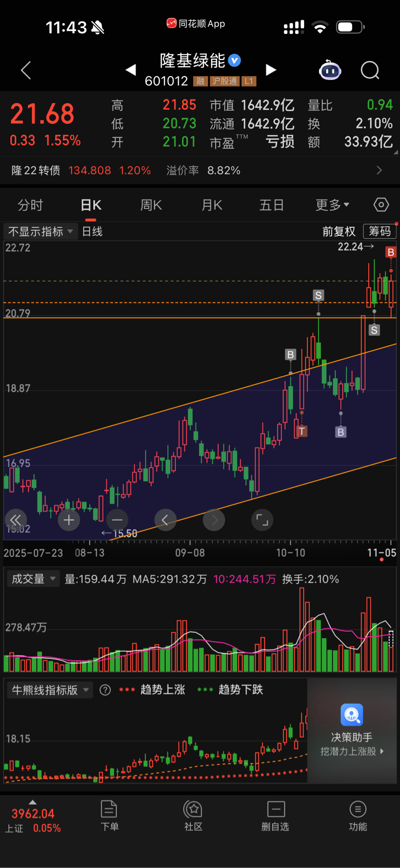Tap the S marker near 20.79 line
Viewport: 400px width, 868px height.
click(374, 330)
